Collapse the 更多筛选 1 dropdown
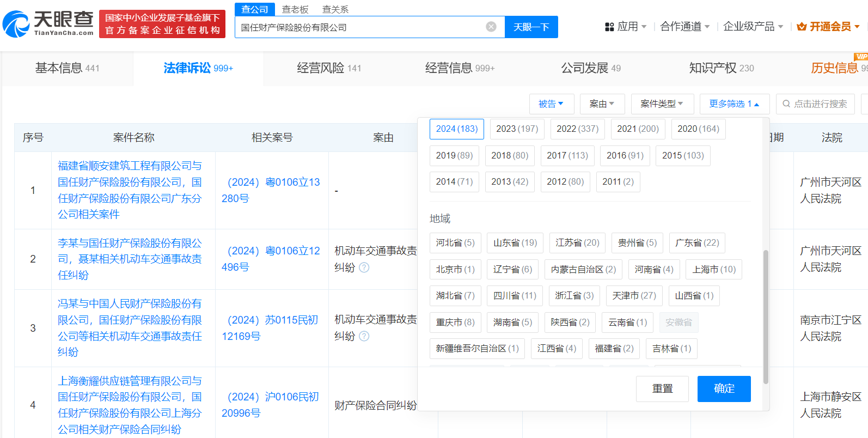The width and height of the screenshot is (868, 438). (x=735, y=104)
